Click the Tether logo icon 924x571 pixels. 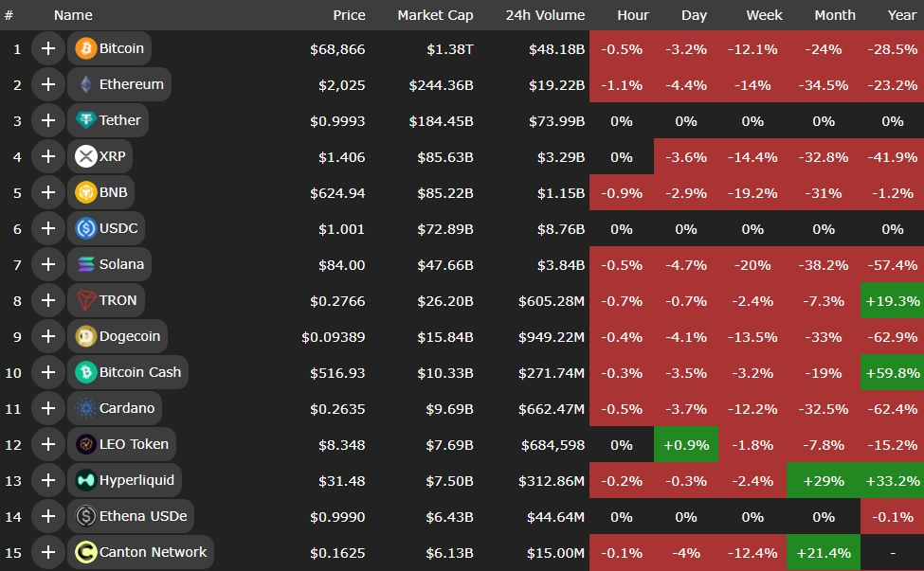pos(86,120)
